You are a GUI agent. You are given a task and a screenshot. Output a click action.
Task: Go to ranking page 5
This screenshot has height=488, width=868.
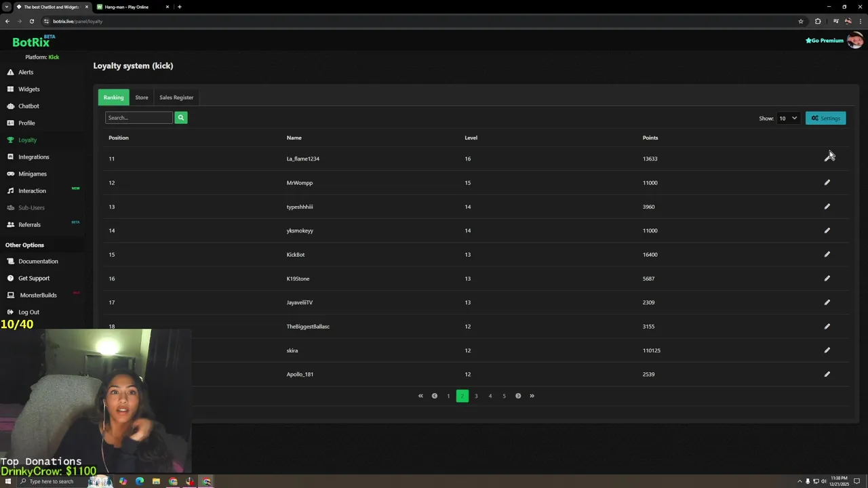pyautogui.click(x=504, y=396)
